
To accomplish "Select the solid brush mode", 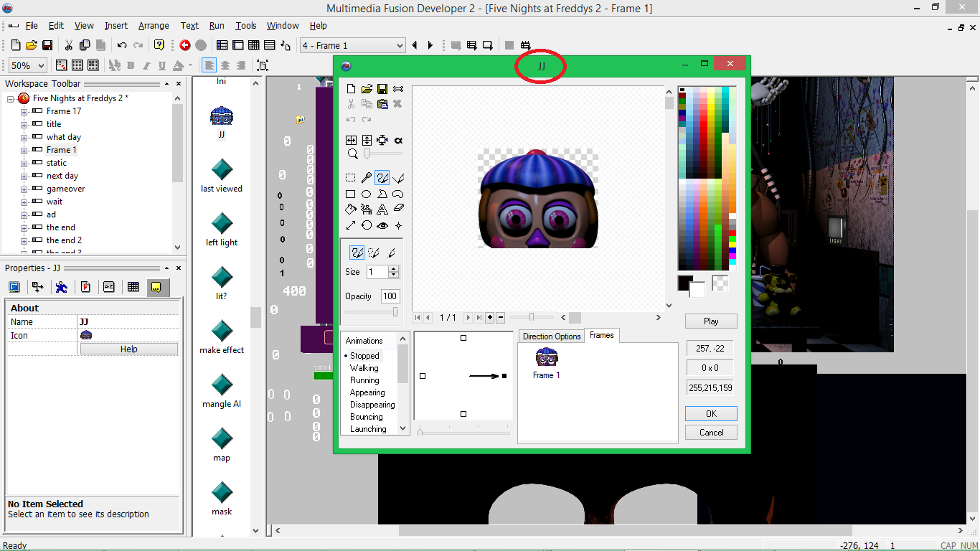I will click(x=357, y=253).
